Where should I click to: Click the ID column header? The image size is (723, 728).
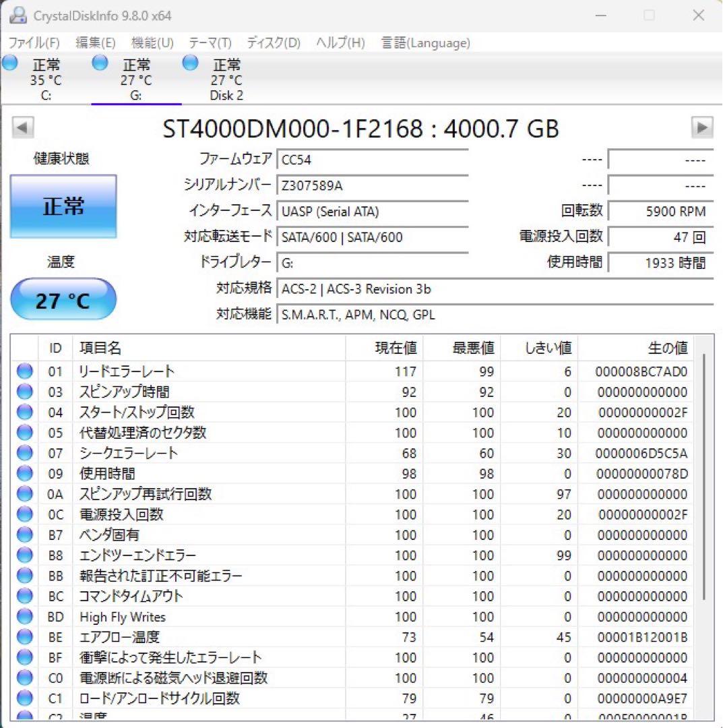pos(55,348)
